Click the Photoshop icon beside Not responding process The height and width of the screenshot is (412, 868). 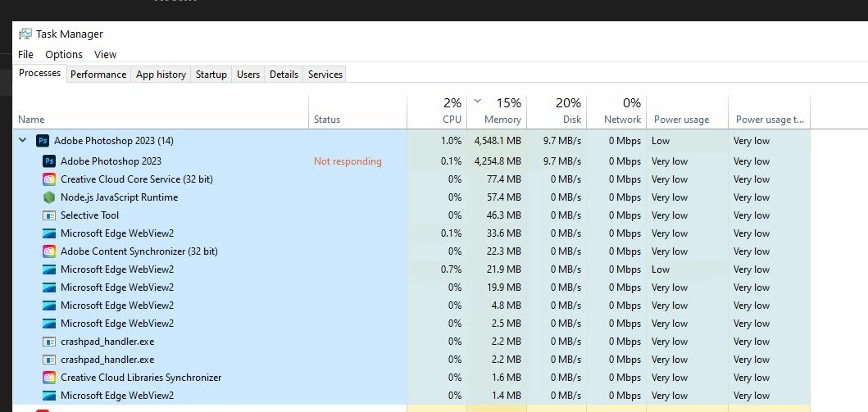(49, 161)
